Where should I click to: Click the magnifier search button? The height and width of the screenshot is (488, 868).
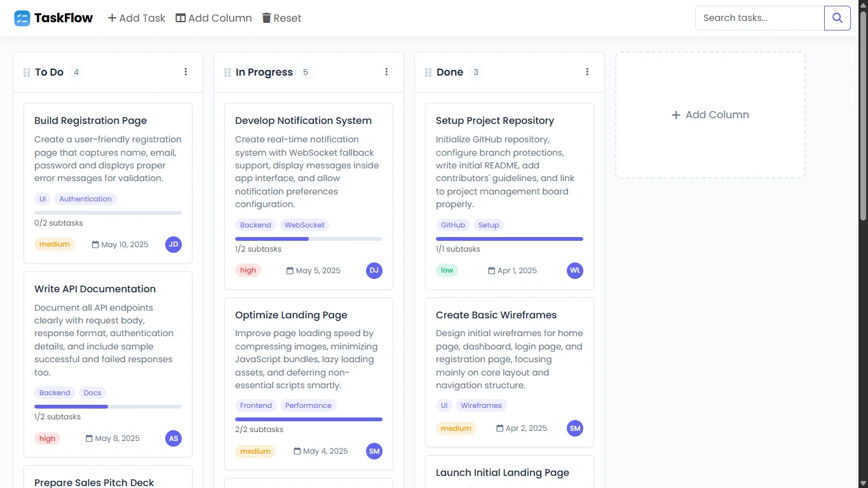tap(837, 18)
